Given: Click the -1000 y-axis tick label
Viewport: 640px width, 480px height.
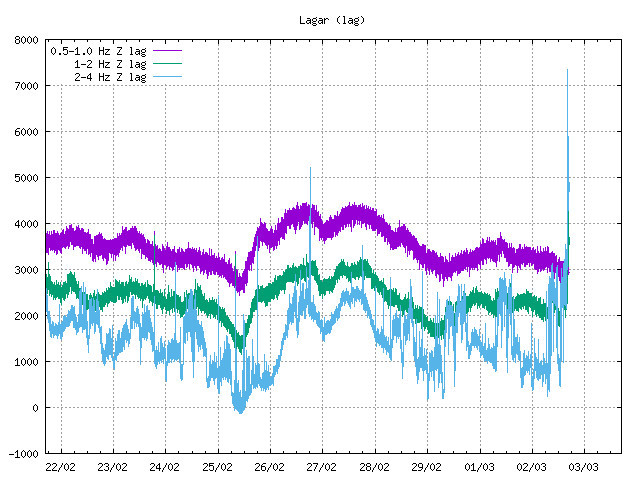Looking at the screenshot, I should point(24,454).
